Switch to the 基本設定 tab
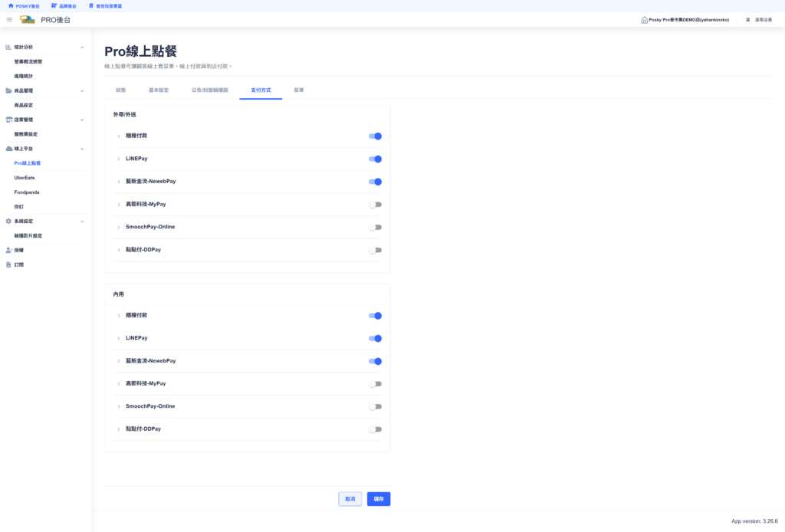 pos(159,90)
